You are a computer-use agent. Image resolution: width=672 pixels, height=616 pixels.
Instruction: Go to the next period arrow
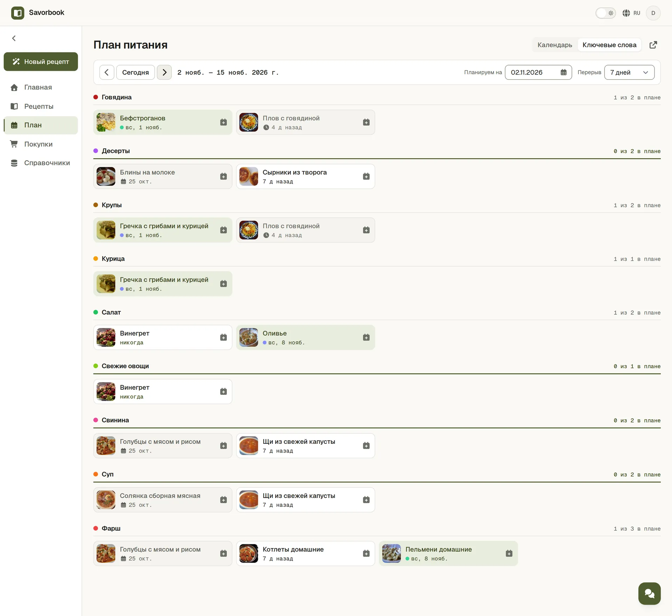164,72
